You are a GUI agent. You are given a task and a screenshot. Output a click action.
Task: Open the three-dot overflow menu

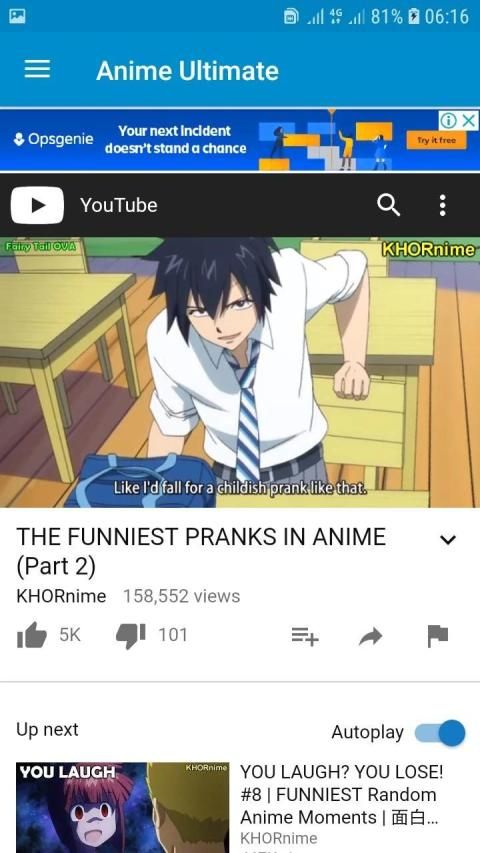coord(442,205)
